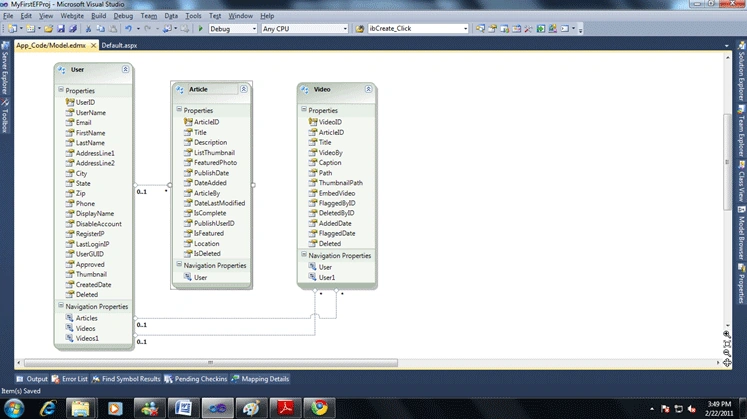The height and width of the screenshot is (419, 747).
Task: Open the Tools menu
Action: (x=193, y=16)
